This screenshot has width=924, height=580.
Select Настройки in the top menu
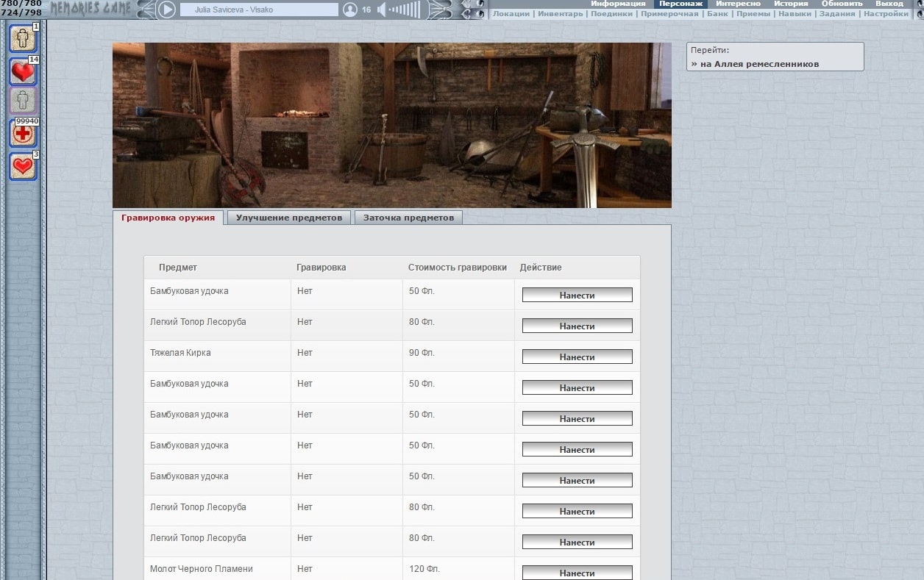point(886,14)
